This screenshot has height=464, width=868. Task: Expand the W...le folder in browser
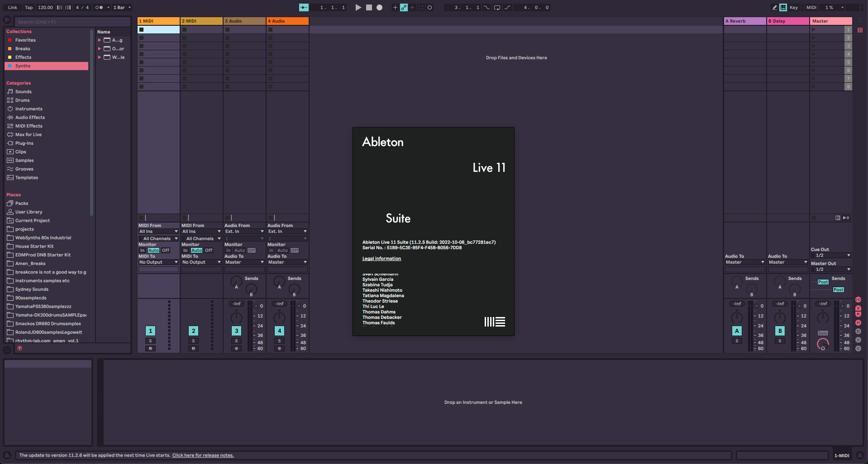(100, 57)
